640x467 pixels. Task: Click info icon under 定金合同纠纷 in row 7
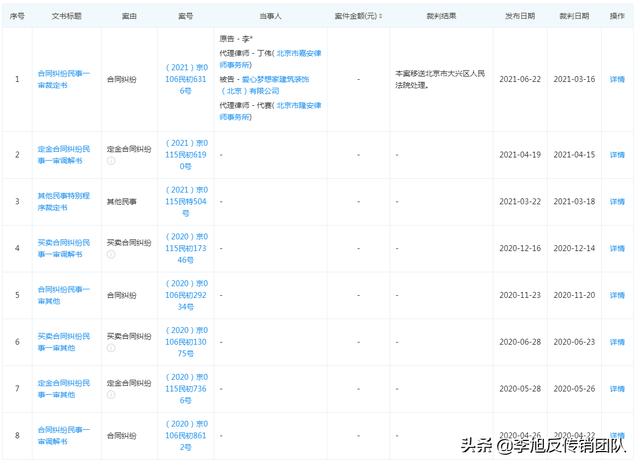click(x=111, y=395)
